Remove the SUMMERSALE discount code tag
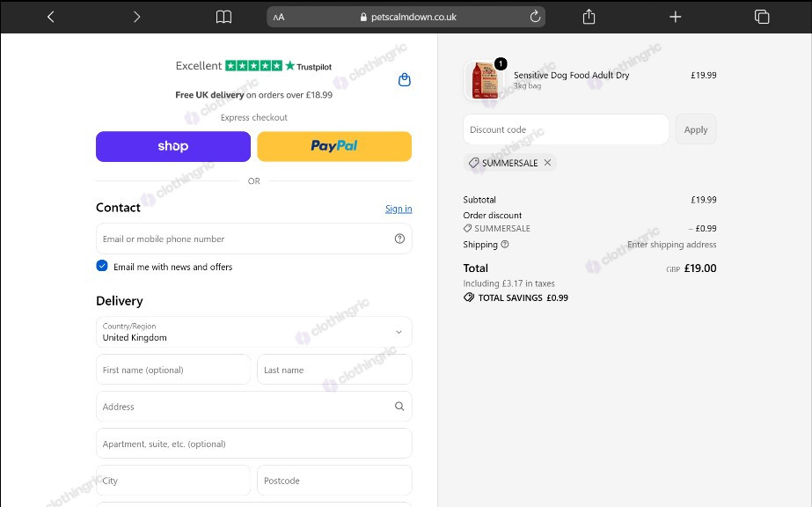812x507 pixels. pyautogui.click(x=547, y=163)
